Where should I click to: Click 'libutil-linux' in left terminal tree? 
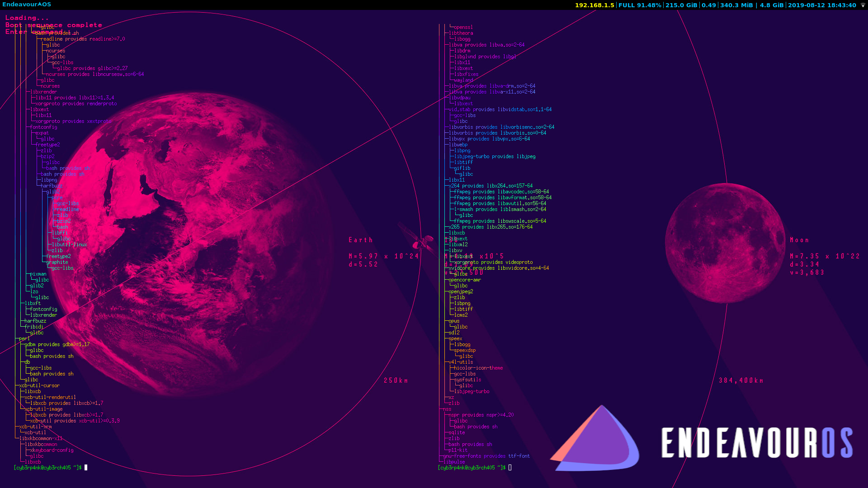[x=69, y=244]
